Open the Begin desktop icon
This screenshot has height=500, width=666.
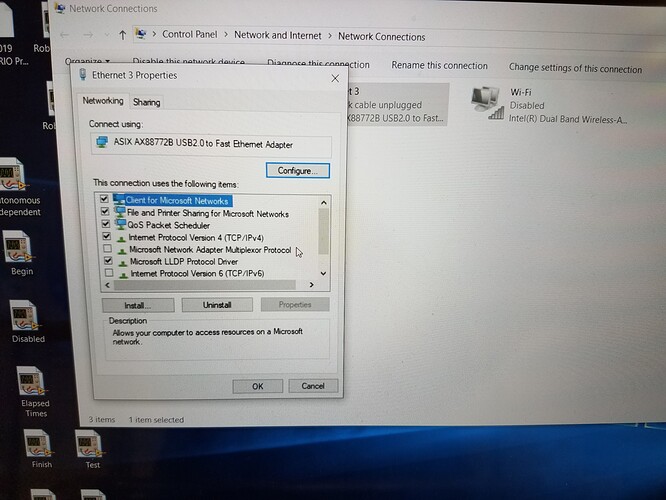pos(18,253)
